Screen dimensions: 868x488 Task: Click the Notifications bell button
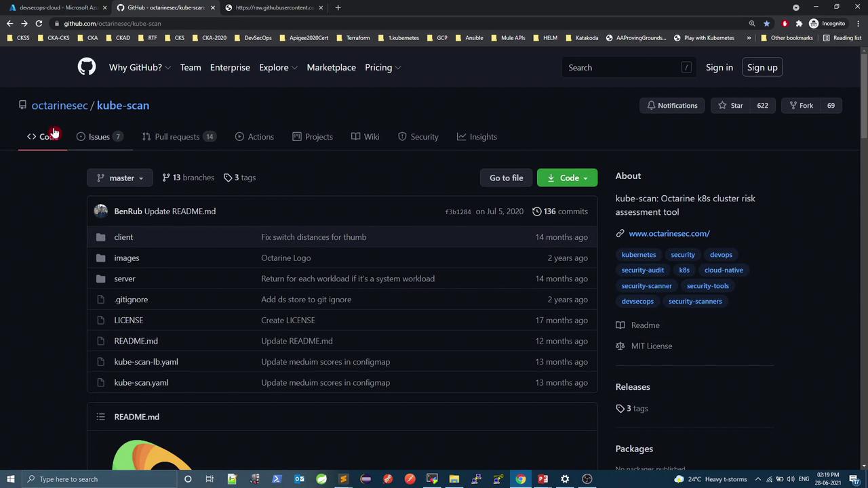672,106
